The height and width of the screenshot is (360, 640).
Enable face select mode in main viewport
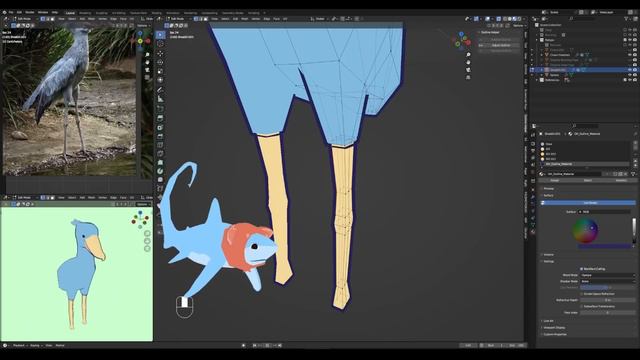coord(206,19)
